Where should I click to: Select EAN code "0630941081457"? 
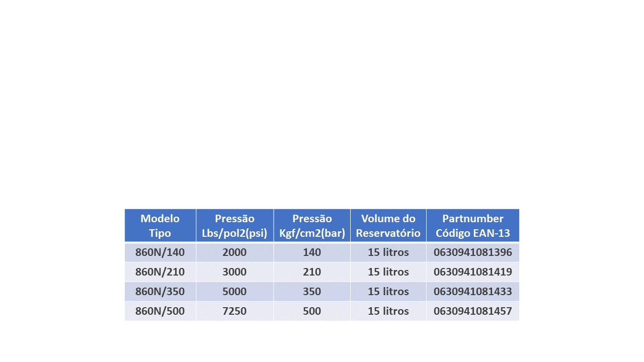pyautogui.click(x=473, y=311)
